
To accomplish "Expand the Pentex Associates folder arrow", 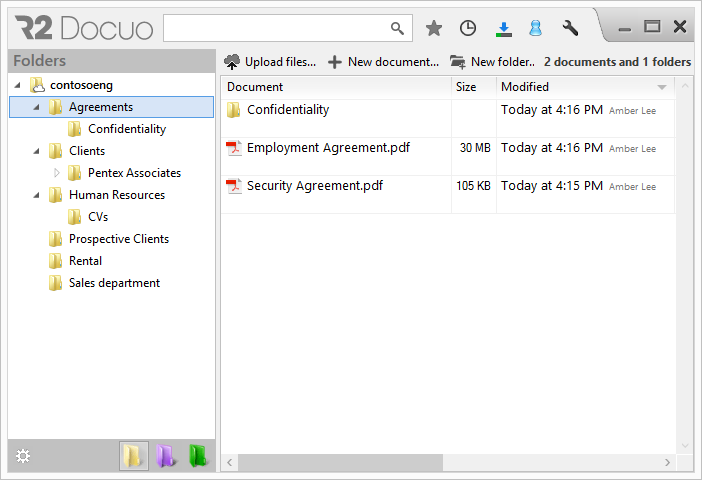I will (x=56, y=173).
